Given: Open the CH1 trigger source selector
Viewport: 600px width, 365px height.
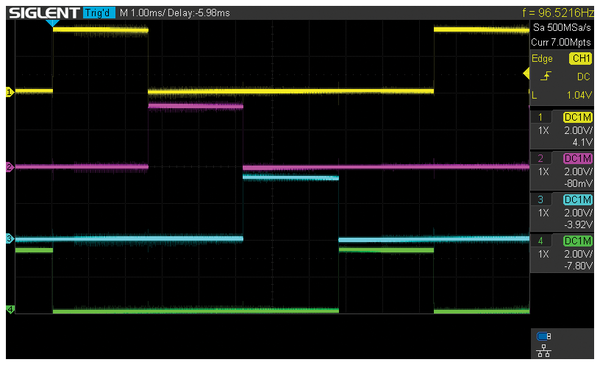Looking at the screenshot, I should [580, 59].
